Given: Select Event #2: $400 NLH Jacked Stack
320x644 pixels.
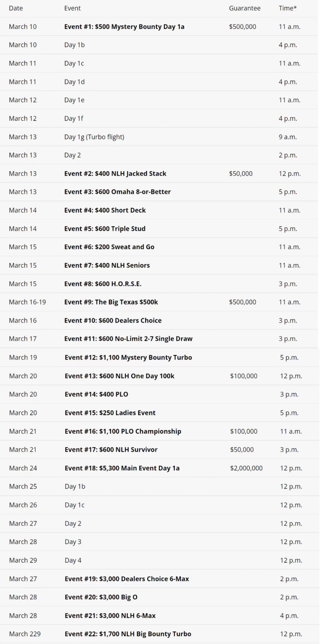Looking at the screenshot, I should (115, 174).
